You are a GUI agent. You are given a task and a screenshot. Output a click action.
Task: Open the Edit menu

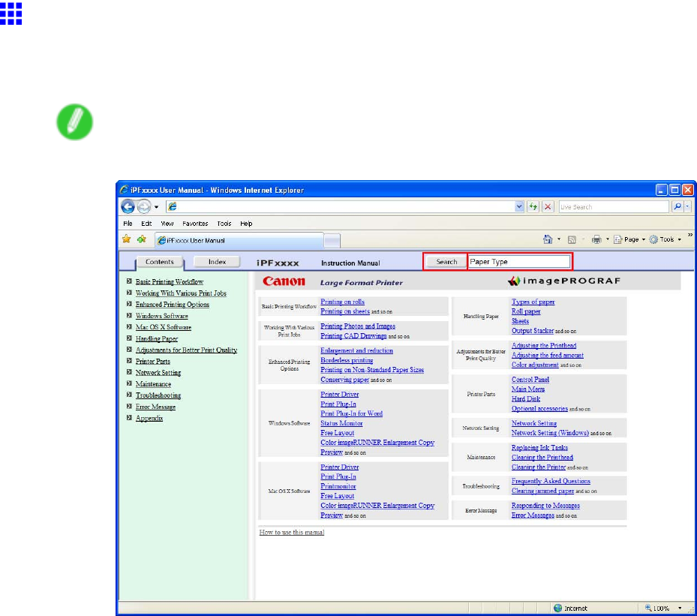pos(146,224)
